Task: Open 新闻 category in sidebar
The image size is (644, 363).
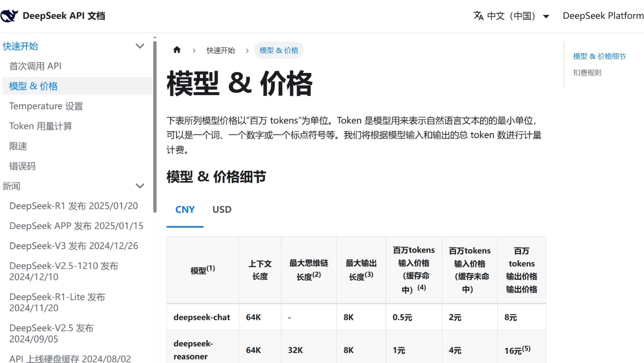Action: click(x=11, y=186)
